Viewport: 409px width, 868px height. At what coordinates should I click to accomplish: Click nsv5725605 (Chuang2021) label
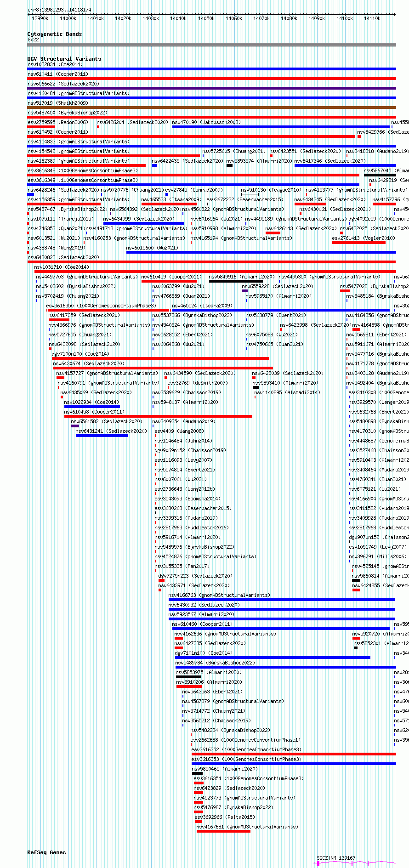pyautogui.click(x=234, y=151)
